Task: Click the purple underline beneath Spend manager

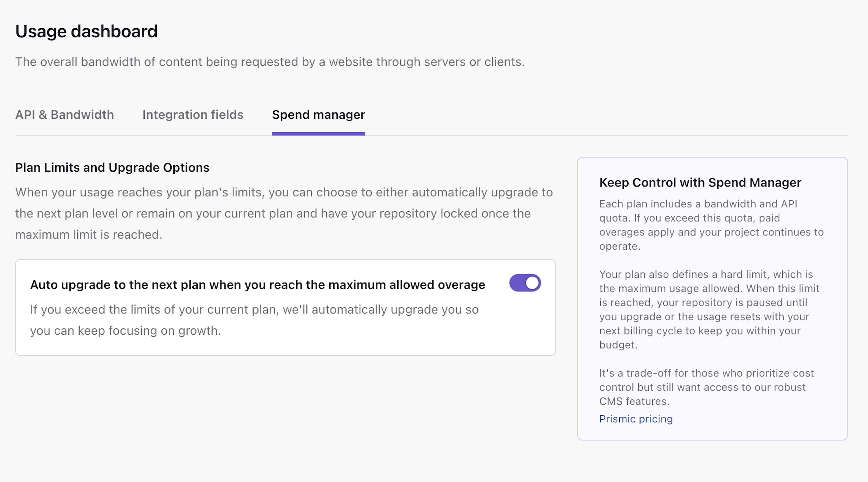Action: [318, 134]
